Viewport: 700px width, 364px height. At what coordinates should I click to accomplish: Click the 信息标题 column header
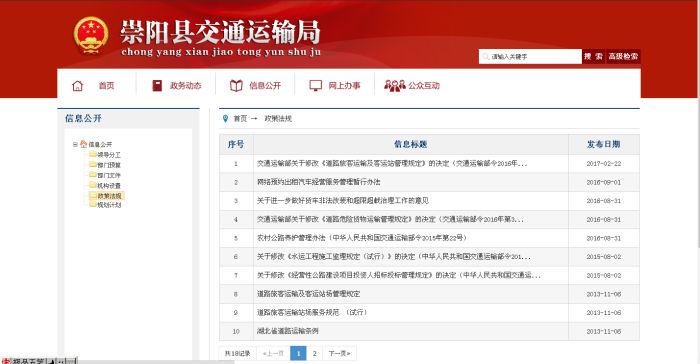click(x=411, y=144)
